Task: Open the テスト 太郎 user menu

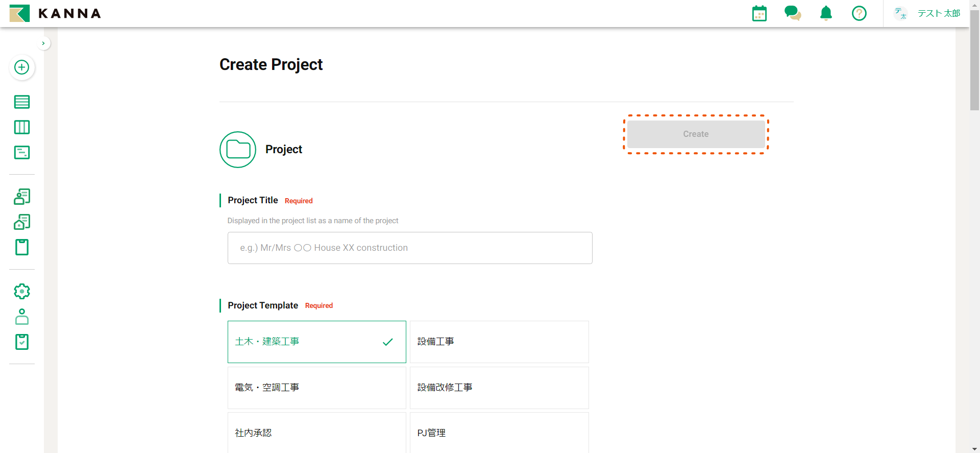Action: tap(927, 13)
